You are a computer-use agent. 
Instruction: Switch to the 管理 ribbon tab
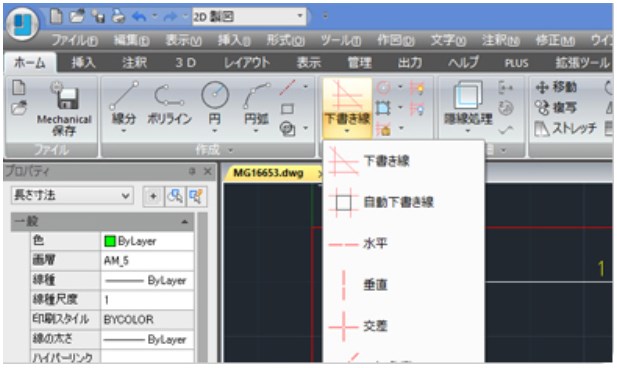click(359, 63)
